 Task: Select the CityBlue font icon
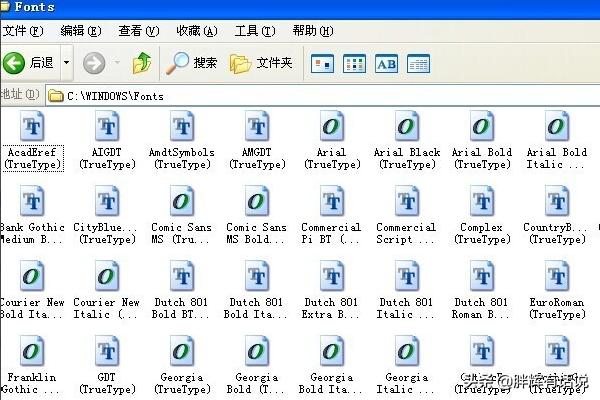tap(107, 201)
